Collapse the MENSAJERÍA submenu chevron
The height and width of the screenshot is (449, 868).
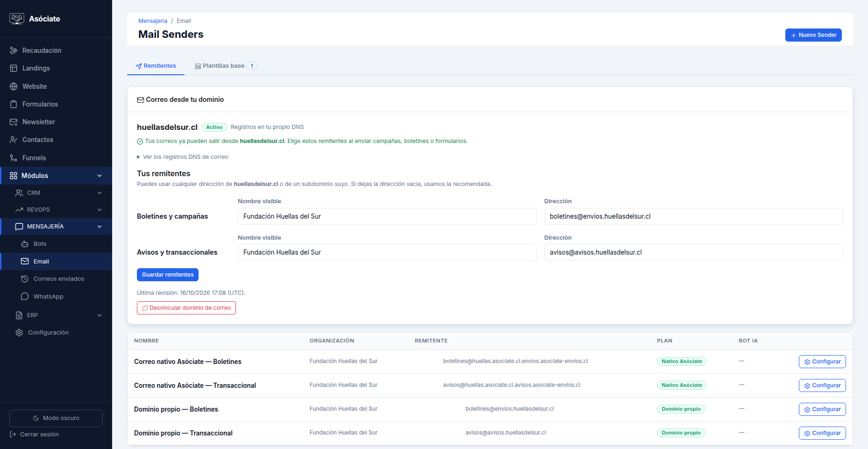pyautogui.click(x=100, y=227)
